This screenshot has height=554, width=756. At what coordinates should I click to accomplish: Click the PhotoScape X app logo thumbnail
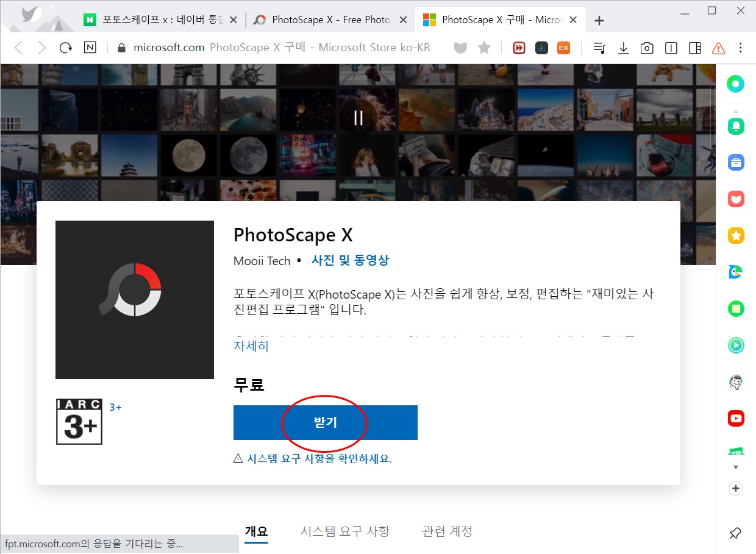(135, 300)
